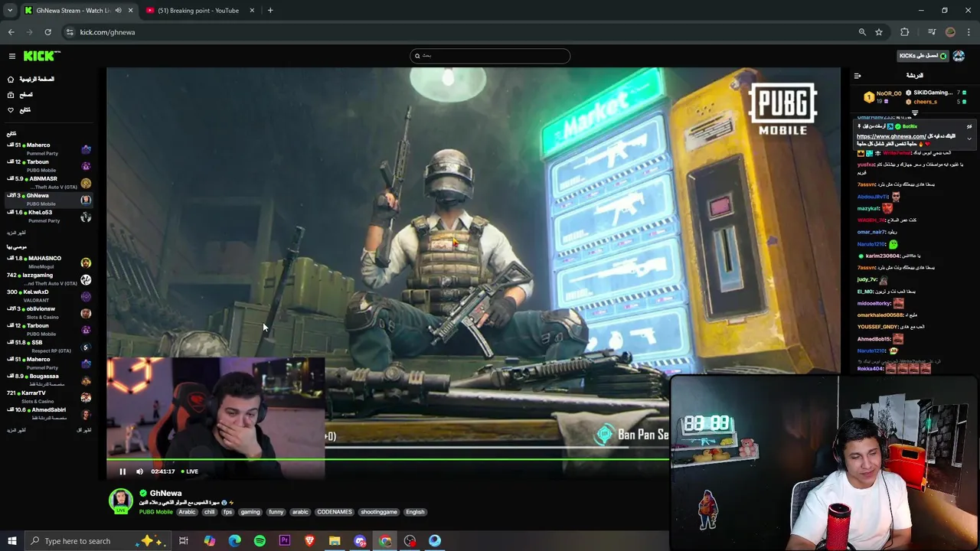This screenshot has width=980, height=551.
Task: Open KeLwAxD VALORANT channel
Action: tap(49, 295)
